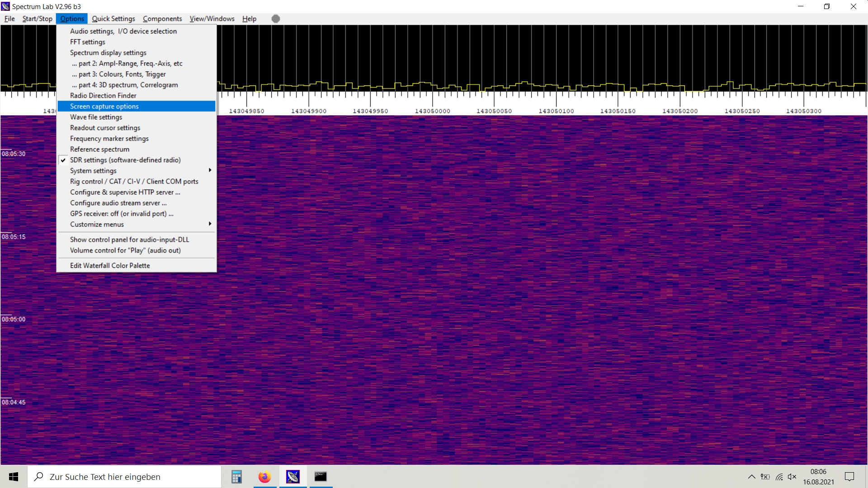Open Edit Waterfall Color Palette
The width and height of the screenshot is (868, 488).
coord(137,266)
